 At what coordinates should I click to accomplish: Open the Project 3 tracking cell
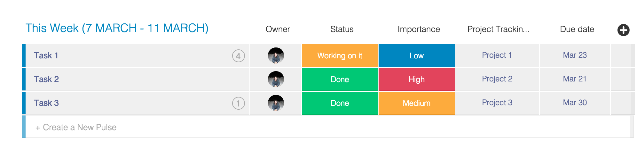click(x=497, y=103)
